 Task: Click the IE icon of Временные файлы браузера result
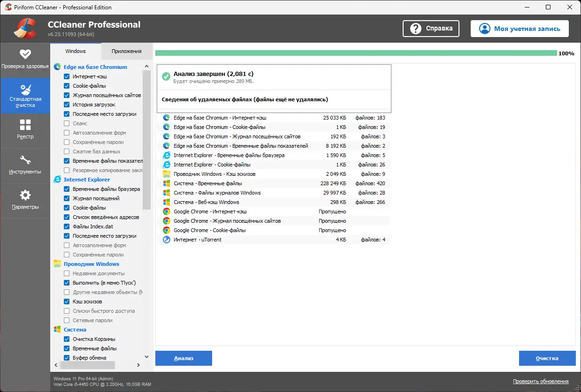pyautogui.click(x=166, y=155)
